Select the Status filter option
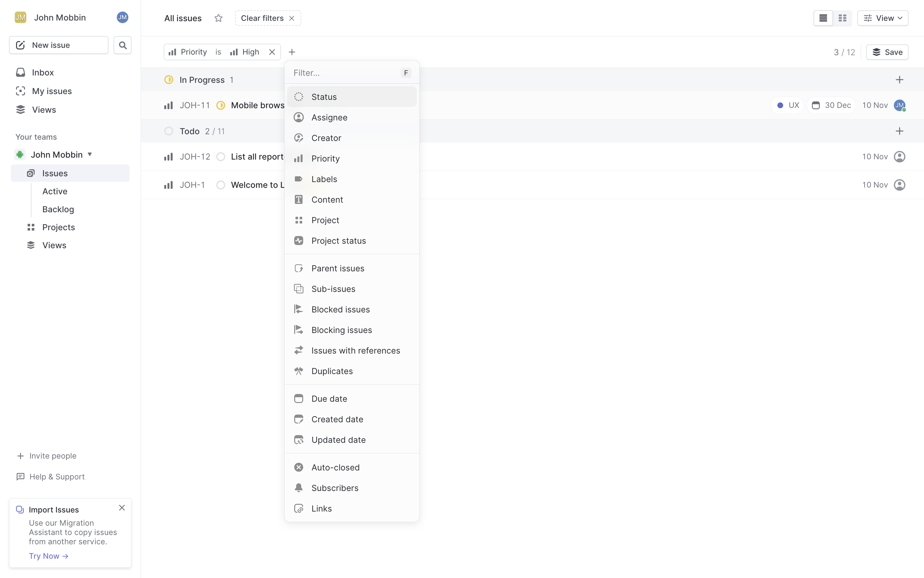The height and width of the screenshot is (578, 924). tap(352, 97)
